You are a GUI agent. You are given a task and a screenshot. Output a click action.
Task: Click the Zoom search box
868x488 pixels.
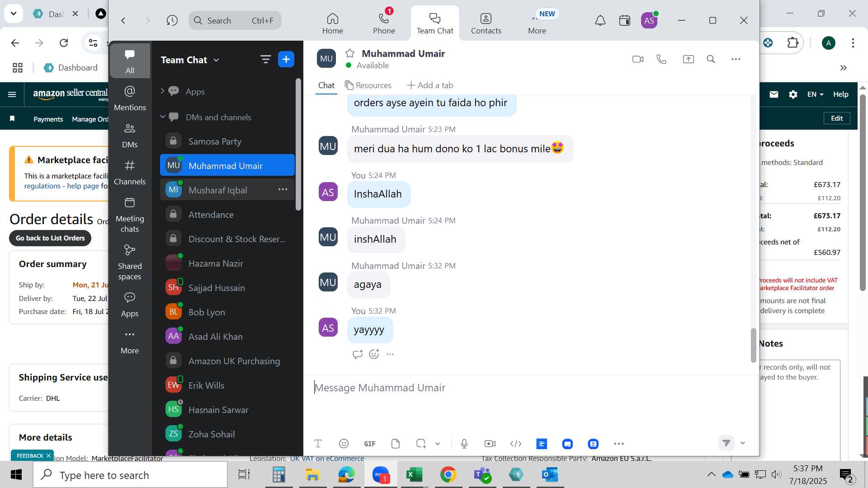235,20
